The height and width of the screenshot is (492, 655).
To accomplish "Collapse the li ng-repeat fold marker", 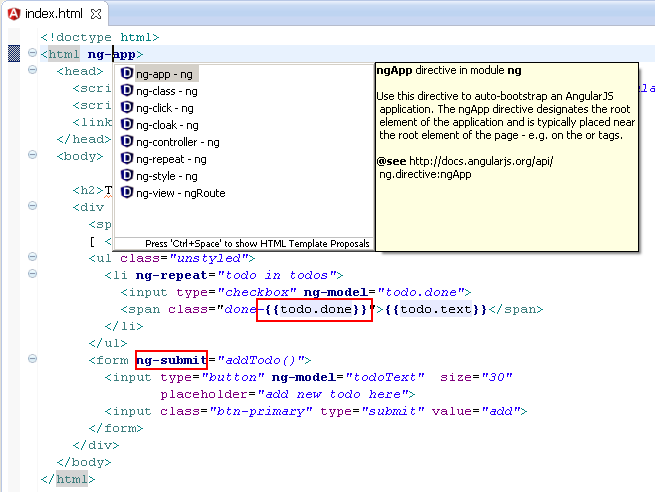I will click(x=32, y=274).
